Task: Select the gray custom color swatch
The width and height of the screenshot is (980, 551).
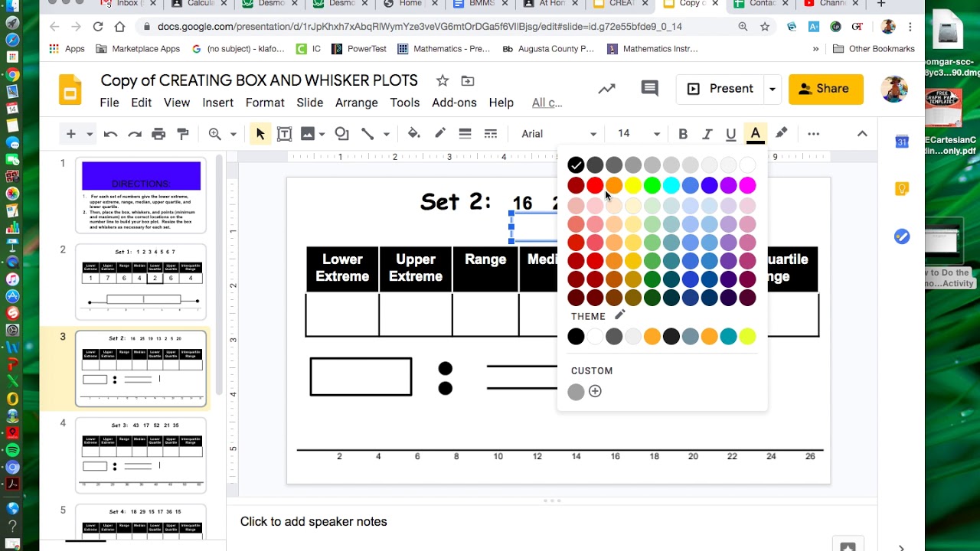Action: [576, 392]
